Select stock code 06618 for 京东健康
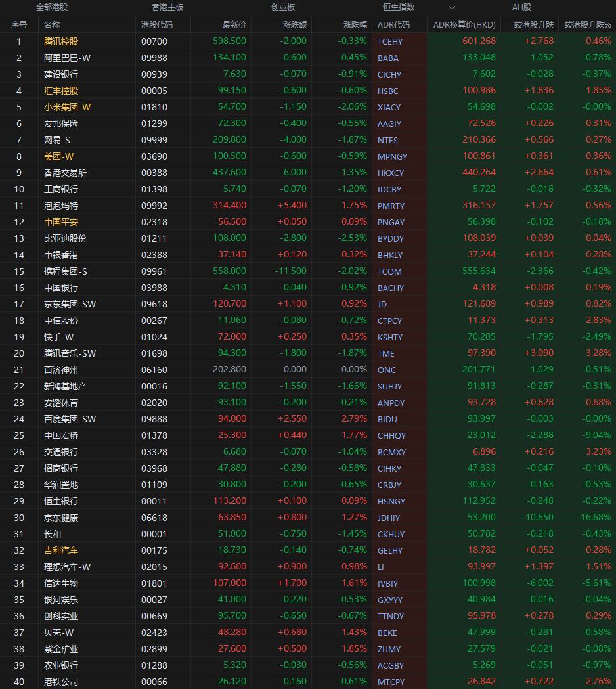The height and width of the screenshot is (689, 616). coord(154,517)
